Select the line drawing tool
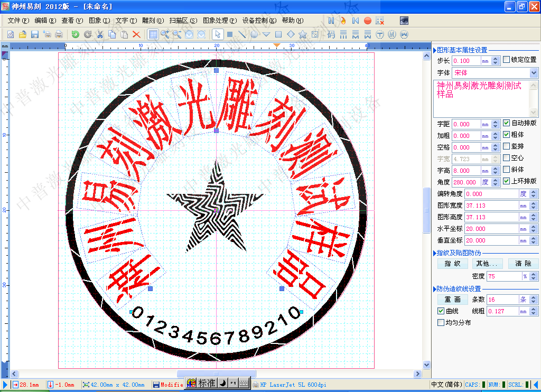 (x=242, y=34)
